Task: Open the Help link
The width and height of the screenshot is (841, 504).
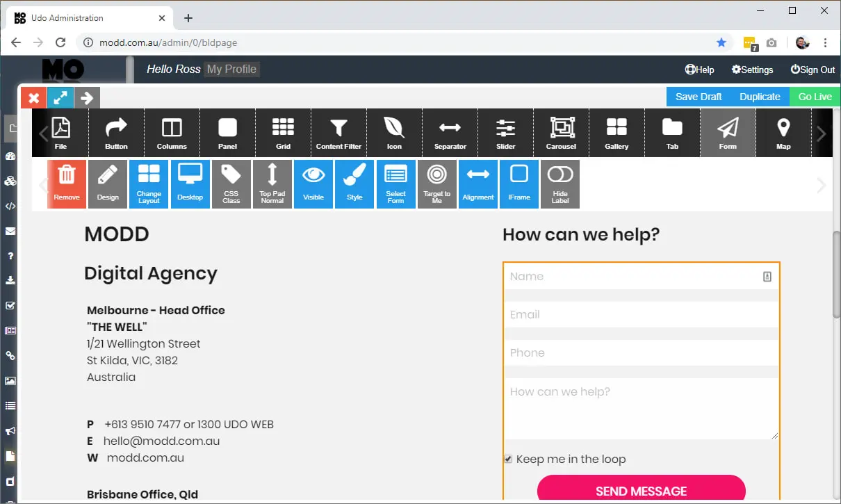Action: pyautogui.click(x=699, y=70)
